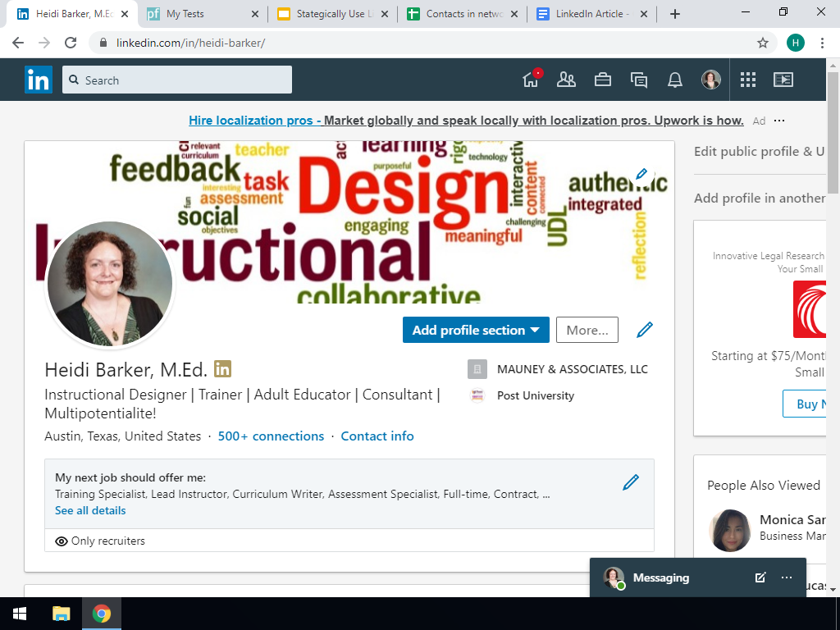Open the Notifications bell icon
The width and height of the screenshot is (840, 630).
675,80
